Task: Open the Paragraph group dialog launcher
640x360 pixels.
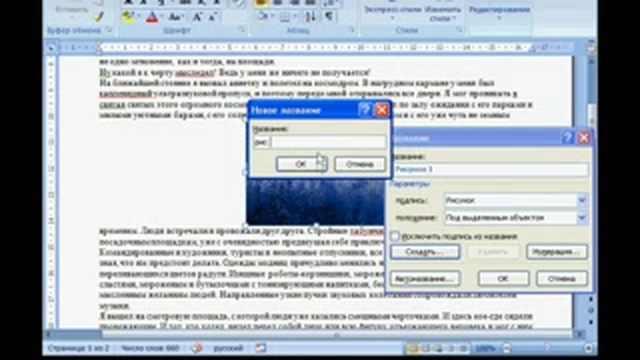Action: click(x=351, y=30)
